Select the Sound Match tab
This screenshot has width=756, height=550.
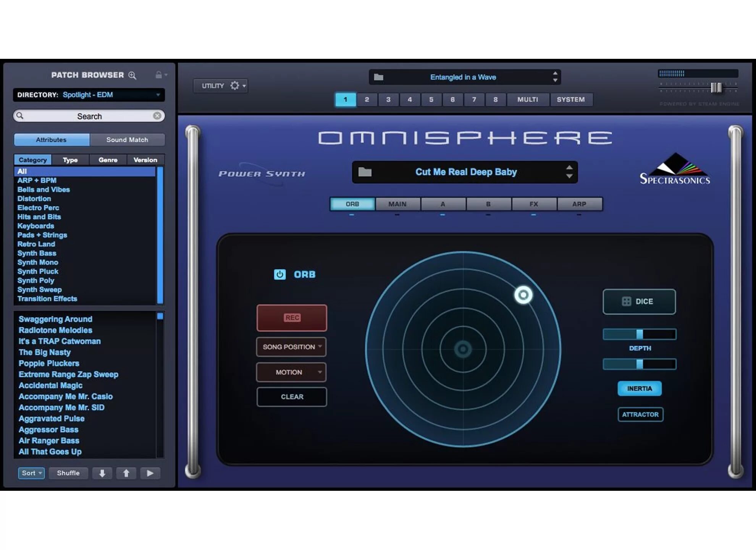pyautogui.click(x=127, y=140)
